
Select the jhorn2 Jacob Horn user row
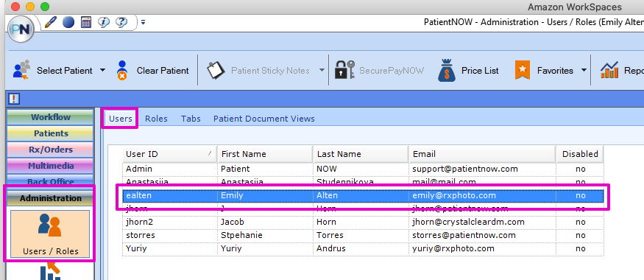point(363,222)
